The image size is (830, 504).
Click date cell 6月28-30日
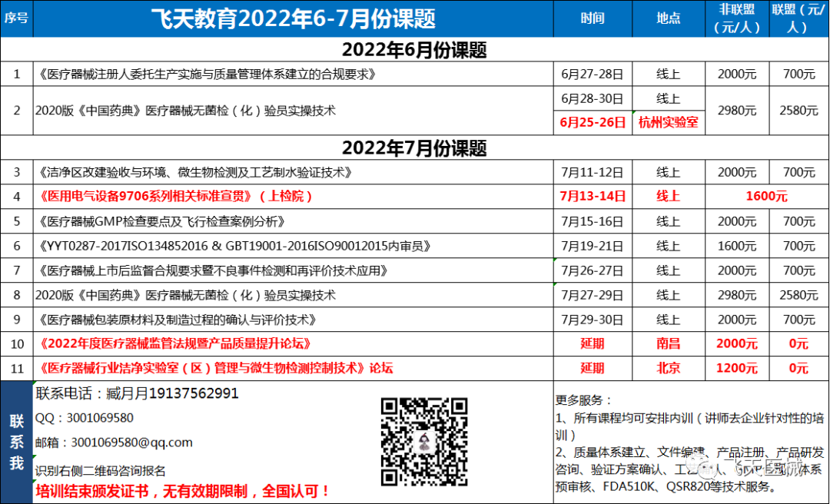click(x=593, y=98)
